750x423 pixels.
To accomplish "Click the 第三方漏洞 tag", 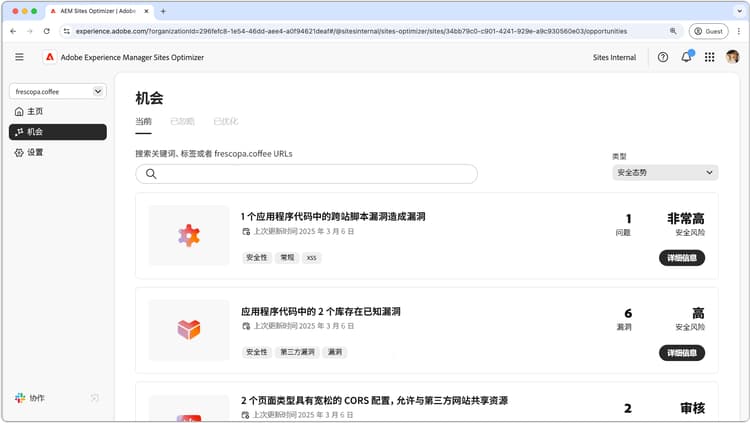I will tap(297, 352).
